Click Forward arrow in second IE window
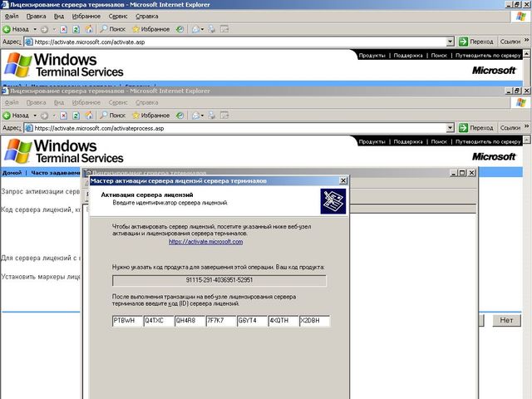Screen dimensions: 532x399 44,116
